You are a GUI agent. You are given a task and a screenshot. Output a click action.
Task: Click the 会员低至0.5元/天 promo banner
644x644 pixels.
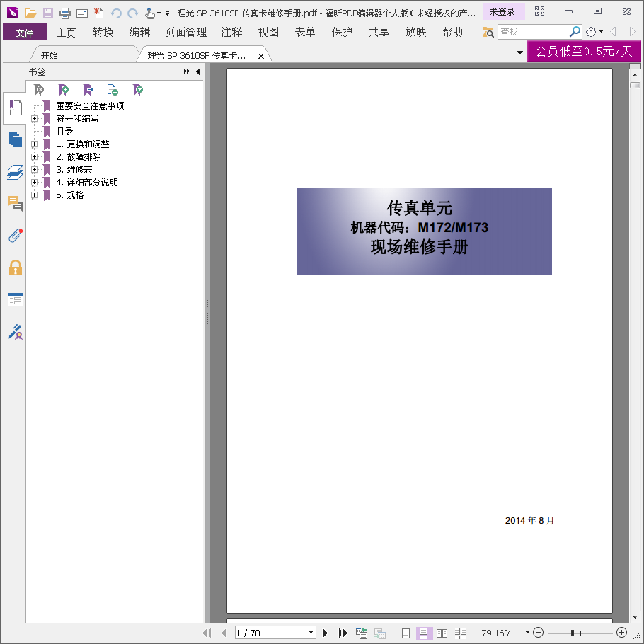(x=584, y=52)
